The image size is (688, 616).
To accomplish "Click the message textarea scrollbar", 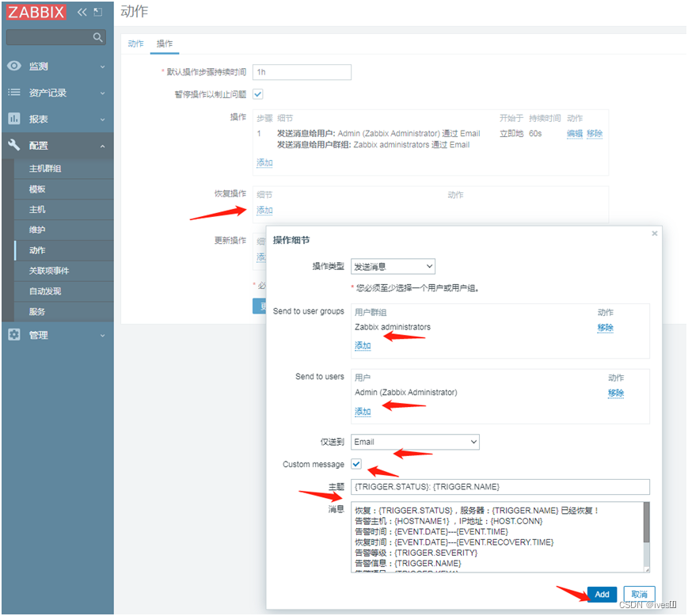I will (646, 522).
